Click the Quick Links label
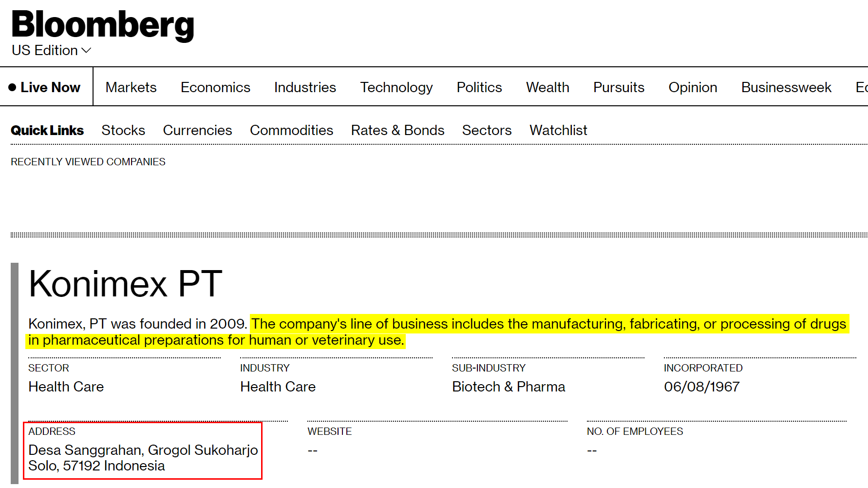The image size is (868, 488). tap(47, 130)
